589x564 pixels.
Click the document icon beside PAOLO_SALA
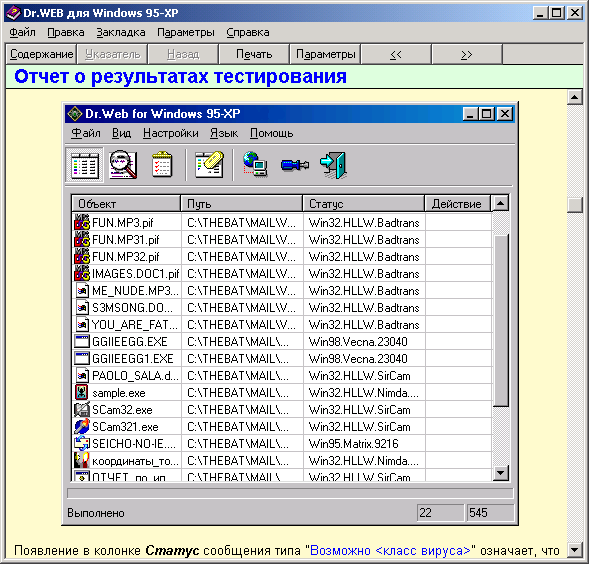82,375
